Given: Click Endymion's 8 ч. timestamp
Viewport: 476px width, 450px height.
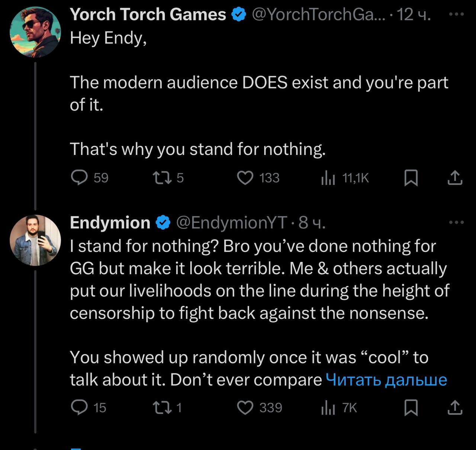Looking at the screenshot, I should coord(312,223).
